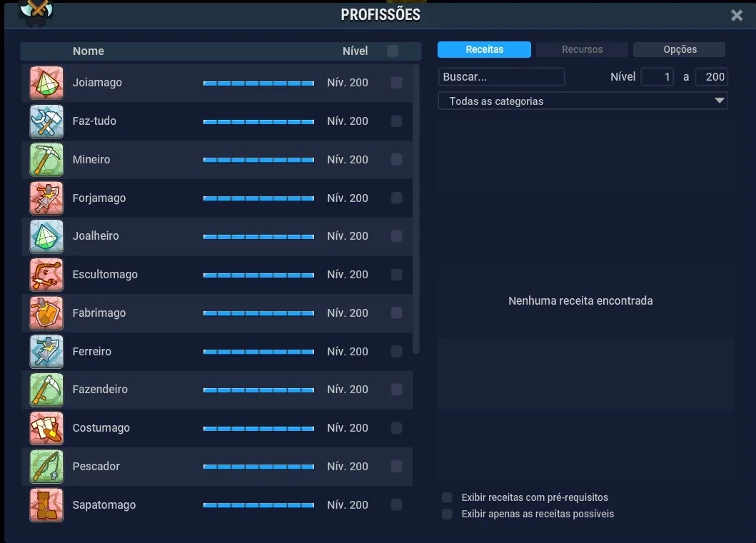Image resolution: width=756 pixels, height=543 pixels.
Task: Toggle the Fabrimago row checkbox
Action: click(397, 313)
